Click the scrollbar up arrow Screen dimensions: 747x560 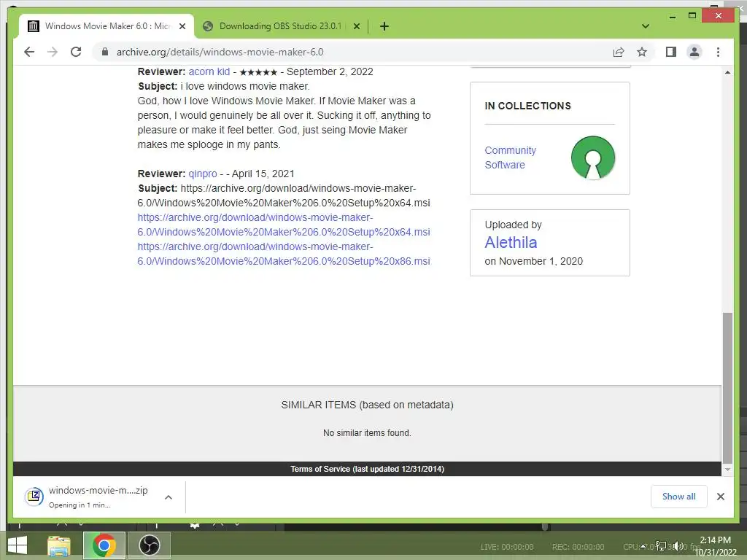click(x=727, y=72)
